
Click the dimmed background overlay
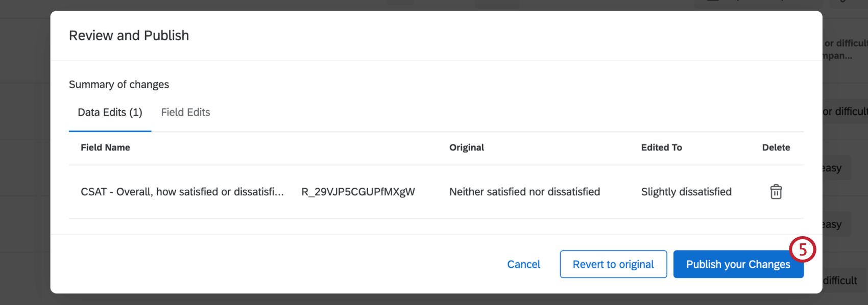tap(26, 153)
